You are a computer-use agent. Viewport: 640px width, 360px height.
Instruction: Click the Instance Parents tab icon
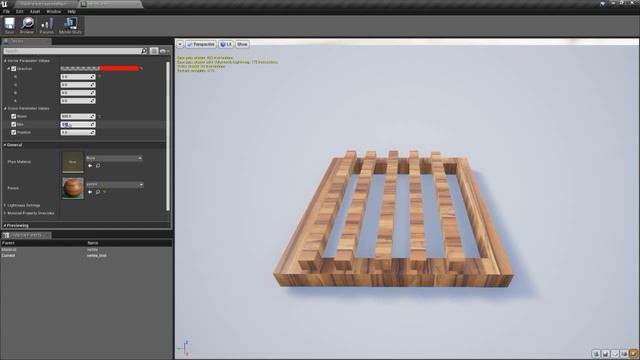pos(6,235)
